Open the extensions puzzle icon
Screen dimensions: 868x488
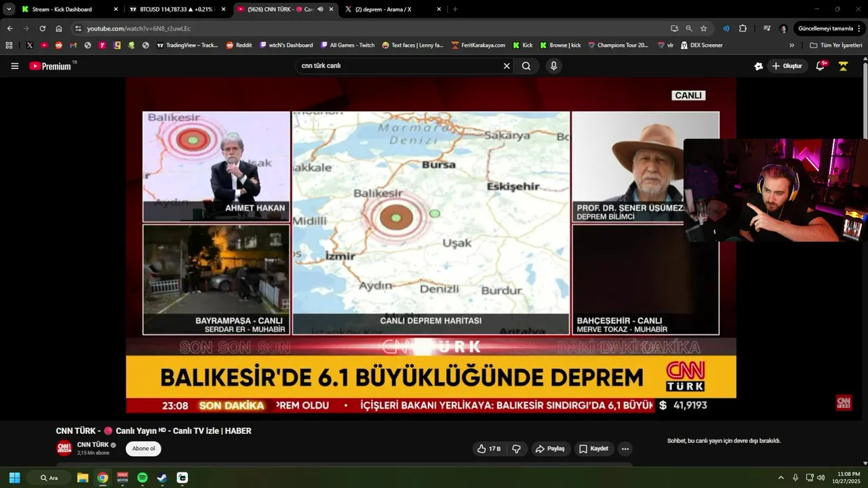(x=743, y=28)
